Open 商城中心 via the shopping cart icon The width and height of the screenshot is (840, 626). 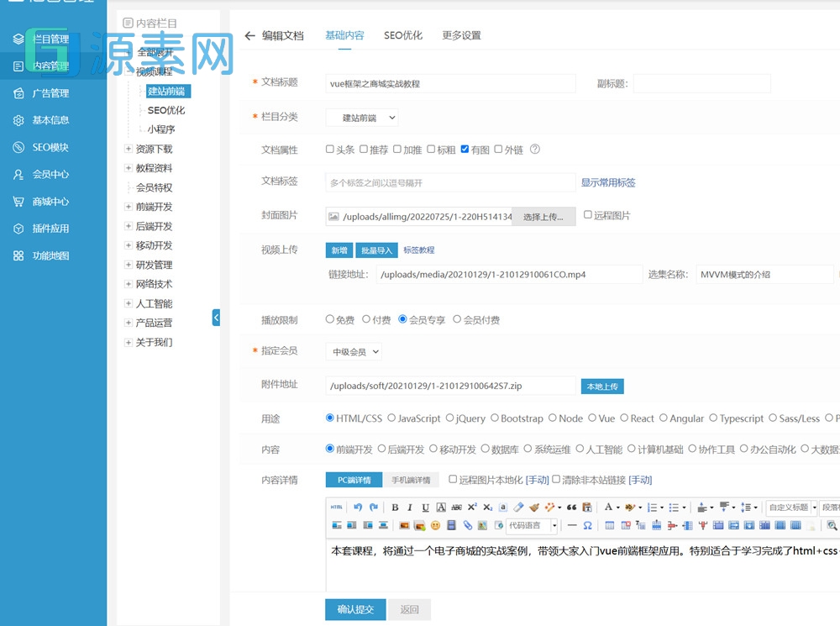(18, 202)
